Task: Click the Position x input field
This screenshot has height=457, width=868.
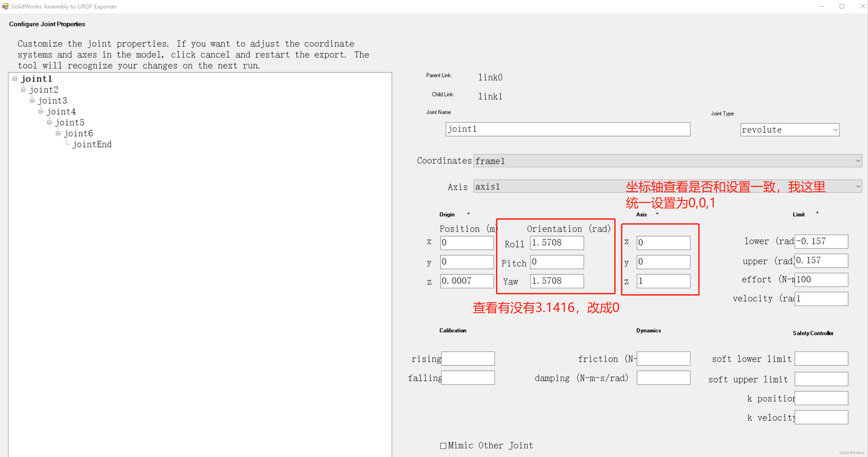Action: (467, 243)
